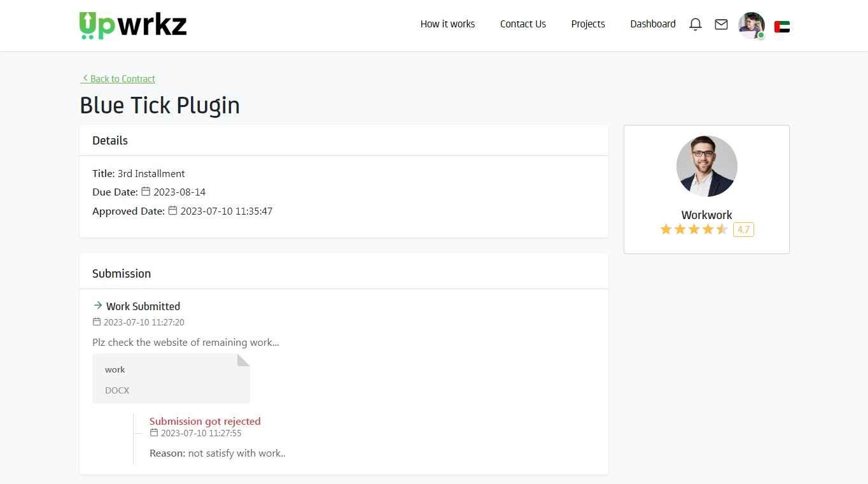Click the calendar icon beside Due Date
Image resolution: width=868 pixels, height=484 pixels.
[x=146, y=191]
